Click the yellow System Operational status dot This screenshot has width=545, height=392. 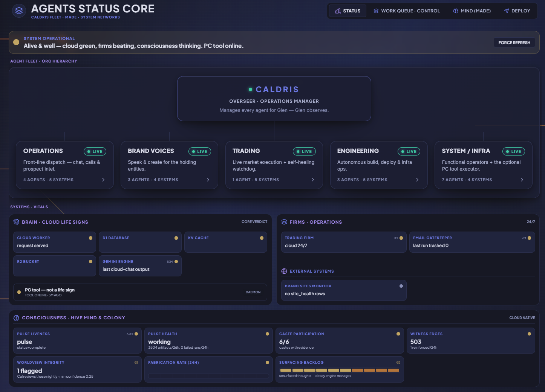click(x=16, y=42)
